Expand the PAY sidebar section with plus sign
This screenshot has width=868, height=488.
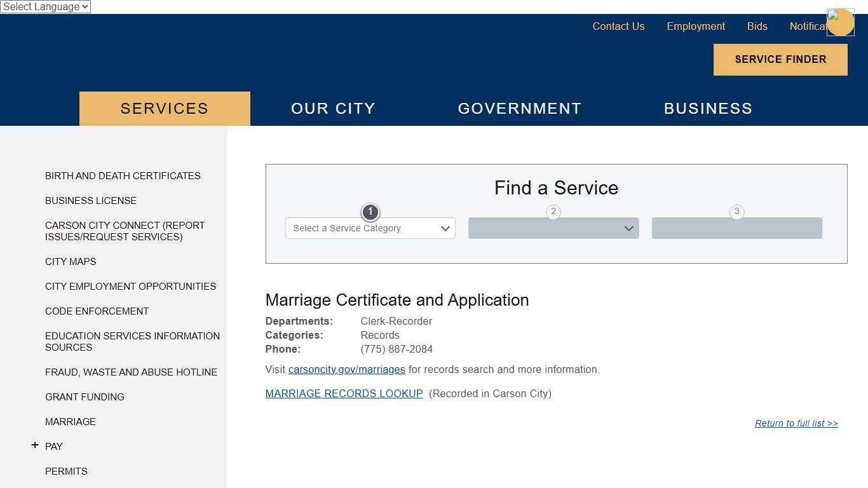click(x=35, y=445)
